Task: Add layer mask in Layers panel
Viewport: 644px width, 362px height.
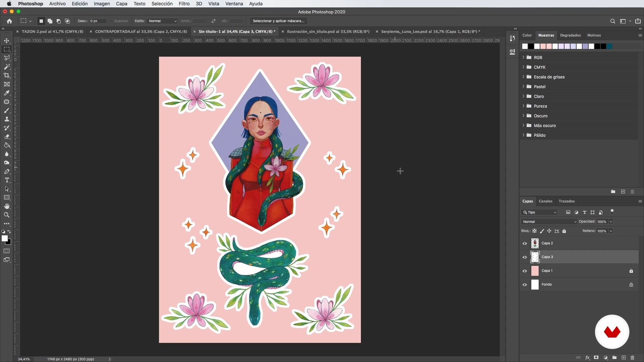Action: pyautogui.click(x=596, y=358)
